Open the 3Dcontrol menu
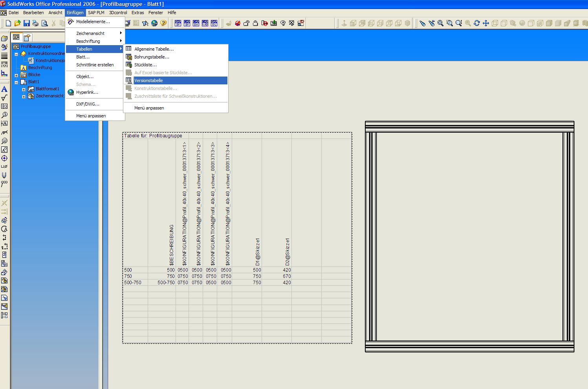The image size is (588, 389). pos(118,13)
